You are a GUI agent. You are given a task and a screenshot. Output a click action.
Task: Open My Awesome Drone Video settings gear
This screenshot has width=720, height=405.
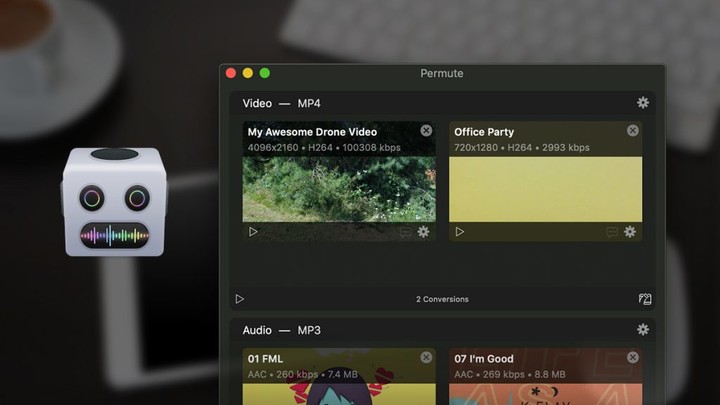point(423,231)
